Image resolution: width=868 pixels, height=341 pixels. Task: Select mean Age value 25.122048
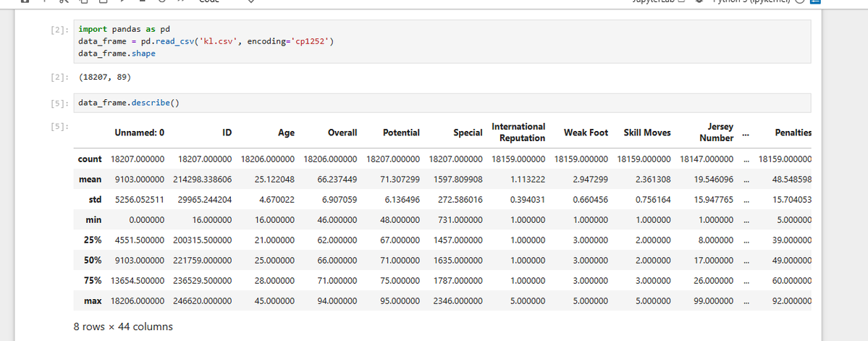point(275,180)
